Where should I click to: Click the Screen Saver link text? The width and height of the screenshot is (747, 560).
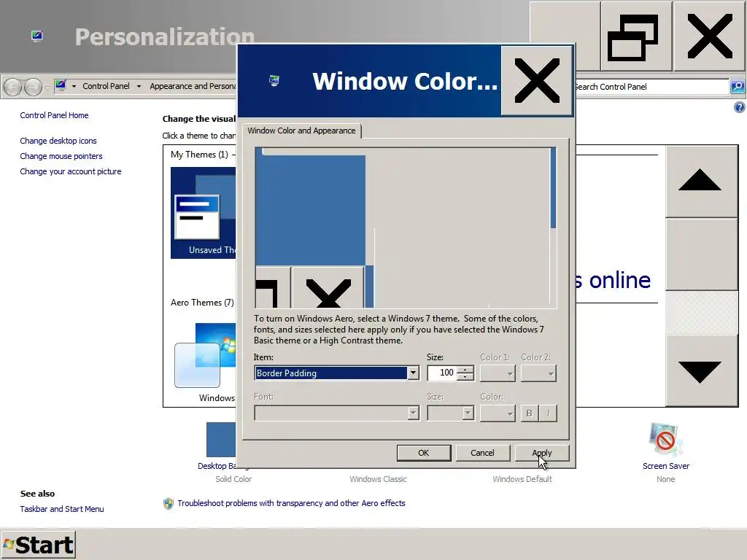coord(665,466)
